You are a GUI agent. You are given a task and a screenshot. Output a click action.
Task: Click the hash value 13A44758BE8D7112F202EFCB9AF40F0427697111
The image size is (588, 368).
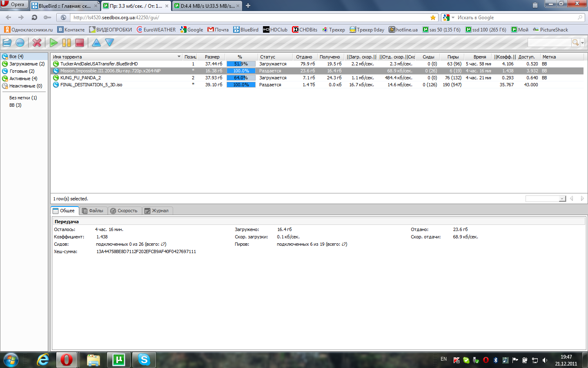146,251
